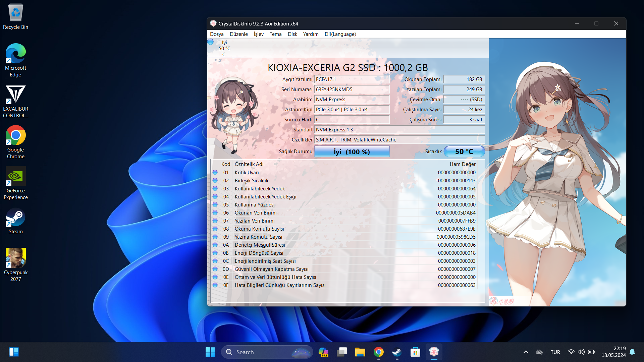Click the TUR language indicator
The image size is (644, 362).
pos(555,352)
